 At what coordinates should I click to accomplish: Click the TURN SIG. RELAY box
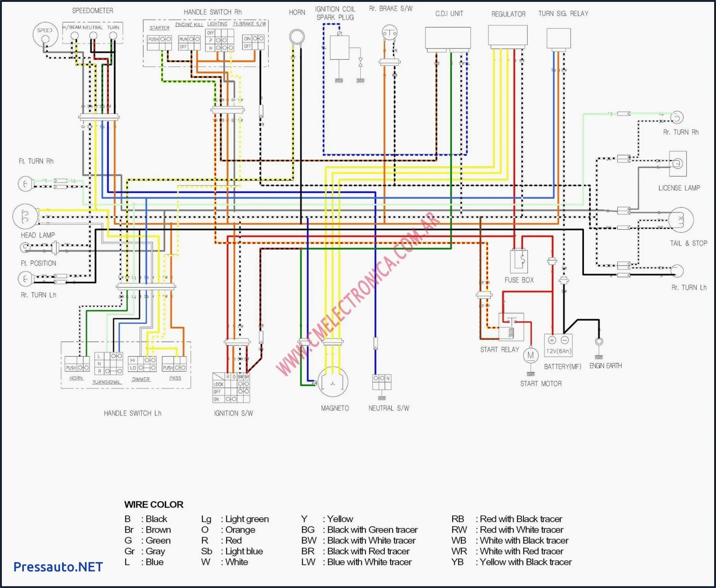tap(558, 38)
